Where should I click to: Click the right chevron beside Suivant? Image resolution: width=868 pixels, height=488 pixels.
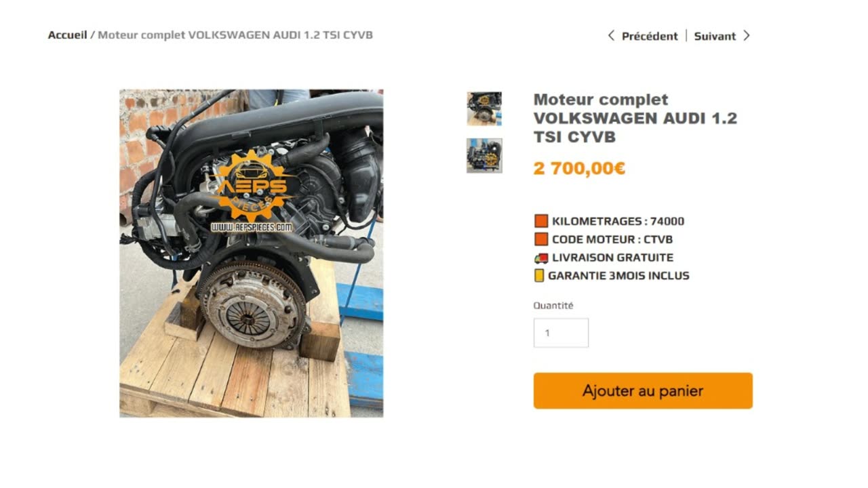coord(747,36)
